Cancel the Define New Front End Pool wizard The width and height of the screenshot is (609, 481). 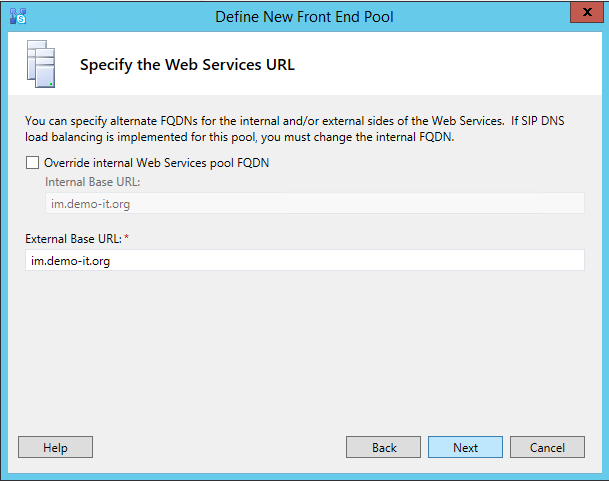[547, 447]
